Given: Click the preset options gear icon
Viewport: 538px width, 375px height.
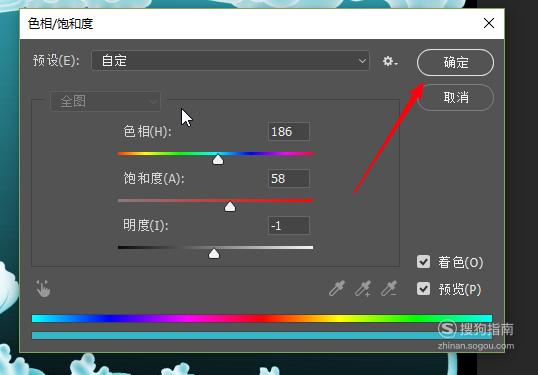Looking at the screenshot, I should click(390, 61).
